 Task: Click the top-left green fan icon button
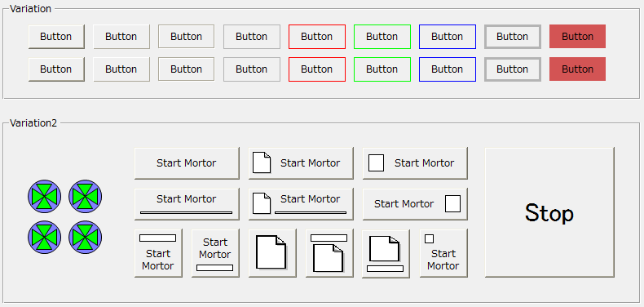pyautogui.click(x=44, y=196)
